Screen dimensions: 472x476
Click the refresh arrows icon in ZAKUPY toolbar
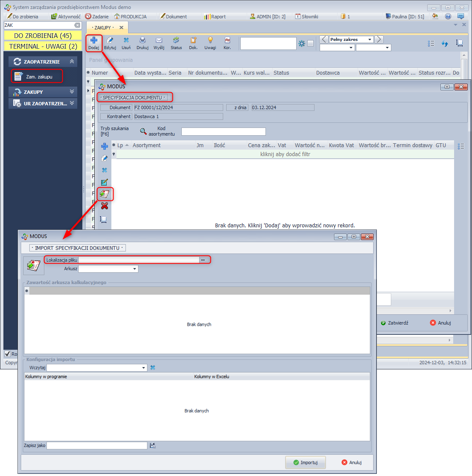pos(445,44)
